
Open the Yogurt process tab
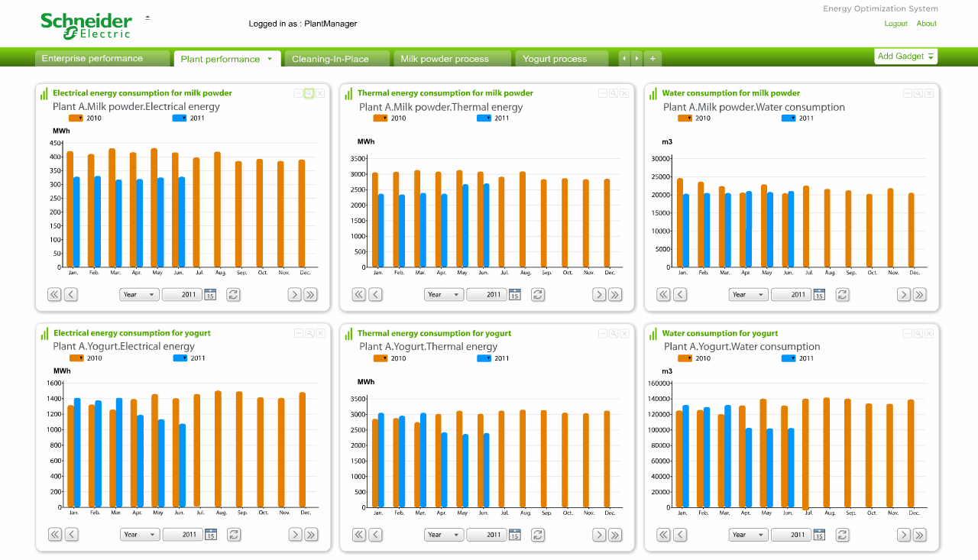point(562,59)
